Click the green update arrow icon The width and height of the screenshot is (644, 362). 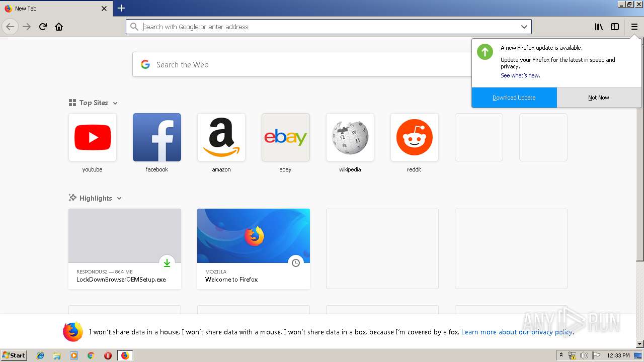(485, 52)
